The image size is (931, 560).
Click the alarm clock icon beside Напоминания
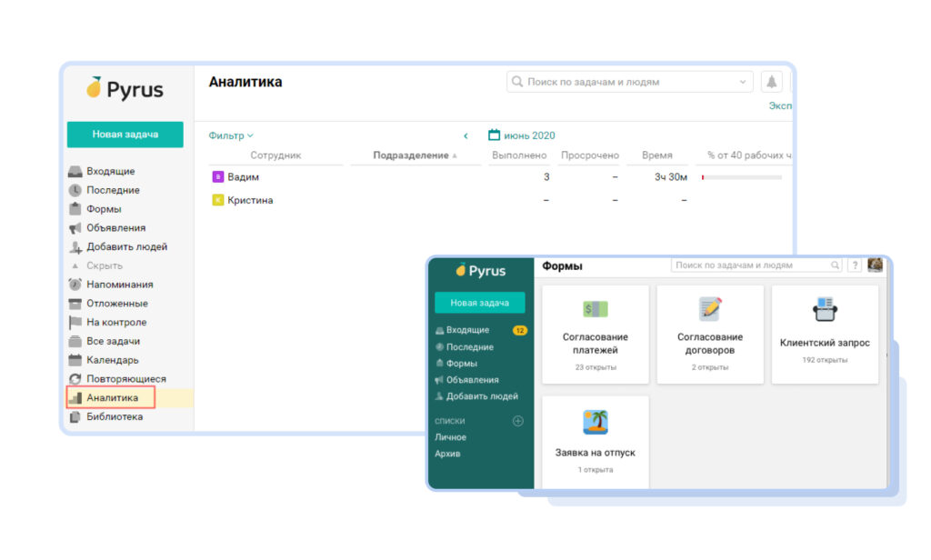[75, 285]
